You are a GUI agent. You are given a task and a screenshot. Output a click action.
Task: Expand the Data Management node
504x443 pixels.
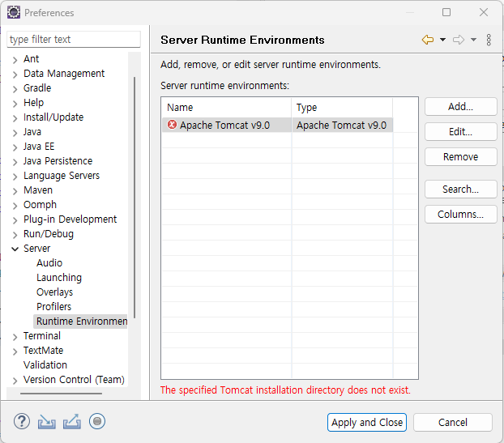click(x=15, y=75)
